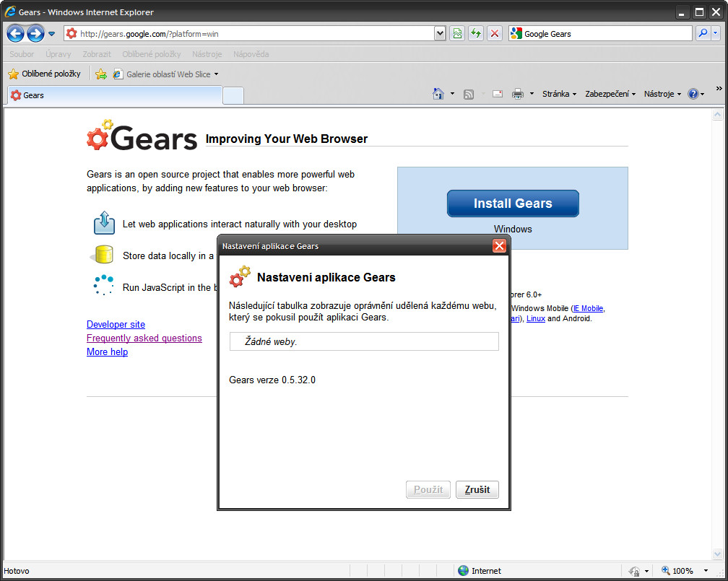Viewport: 728px width, 581px height.
Task: Open search provider options dropdown arrow
Action: pyautogui.click(x=716, y=33)
